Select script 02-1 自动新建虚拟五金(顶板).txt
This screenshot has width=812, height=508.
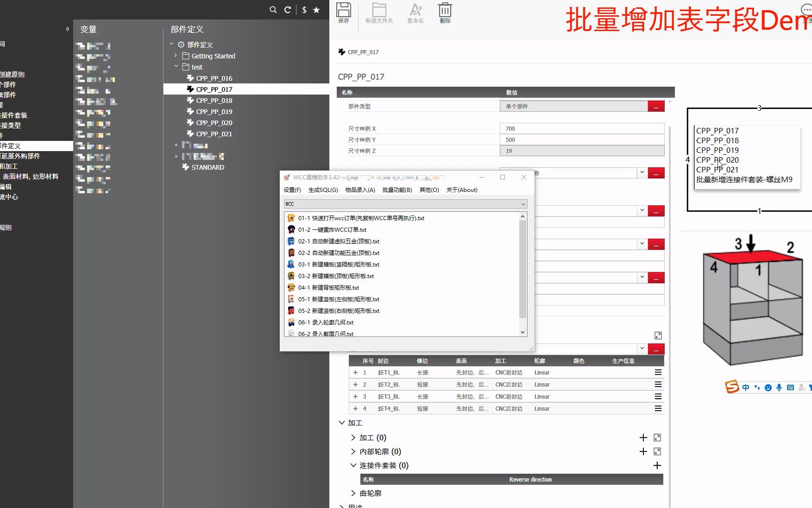339,241
